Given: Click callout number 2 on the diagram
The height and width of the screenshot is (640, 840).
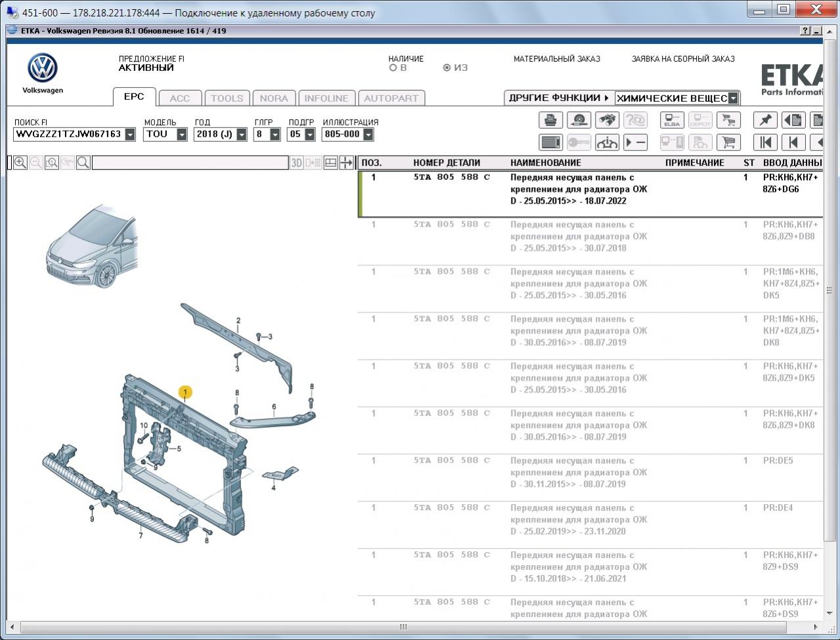Looking at the screenshot, I should tap(238, 321).
